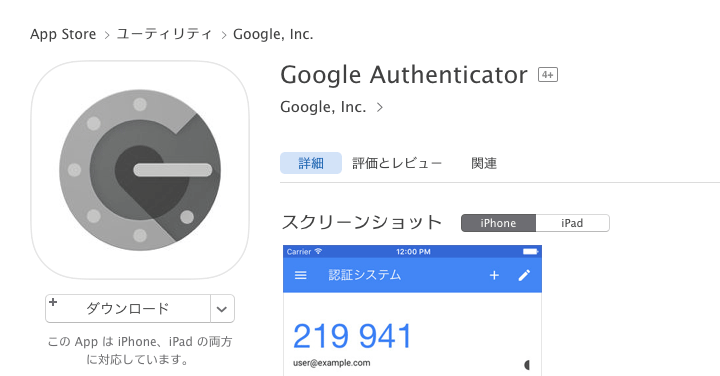Click the countdown timer icon beside user@example.com
The height and width of the screenshot is (376, 720).
(x=527, y=365)
